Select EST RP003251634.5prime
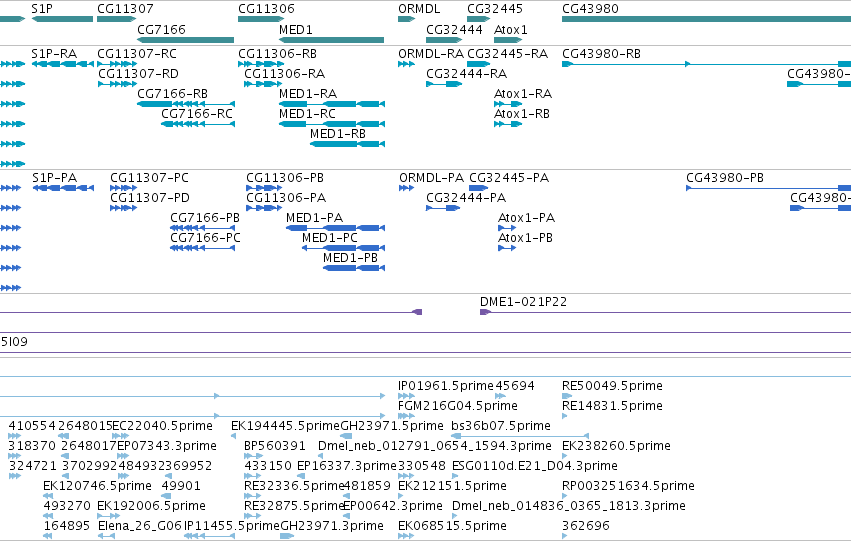 click(628, 486)
